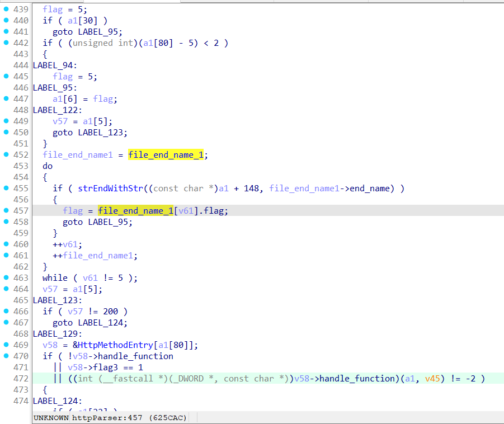Click v57 != 200 condition
504x424 pixels.
point(92,312)
